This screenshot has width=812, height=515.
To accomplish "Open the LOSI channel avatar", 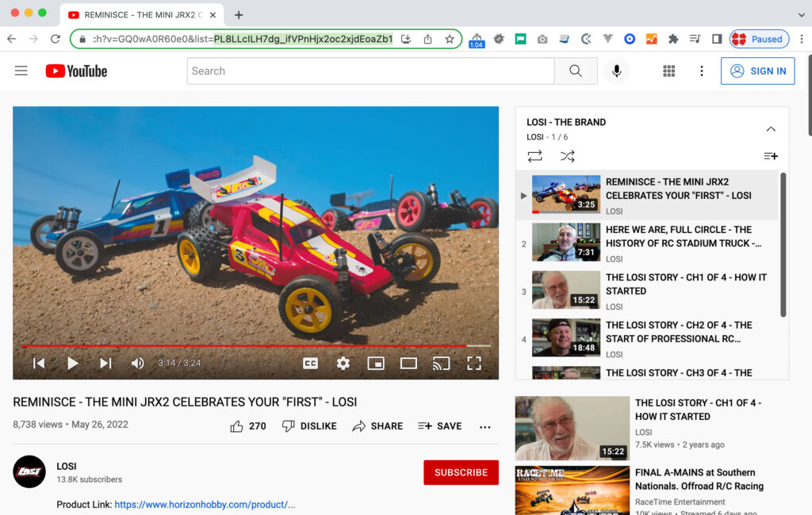I will (x=29, y=471).
